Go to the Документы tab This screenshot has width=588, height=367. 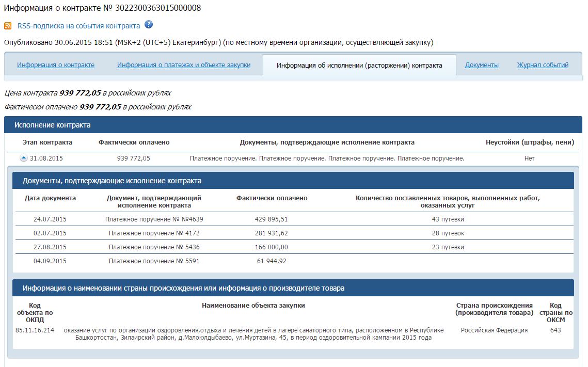coord(482,65)
